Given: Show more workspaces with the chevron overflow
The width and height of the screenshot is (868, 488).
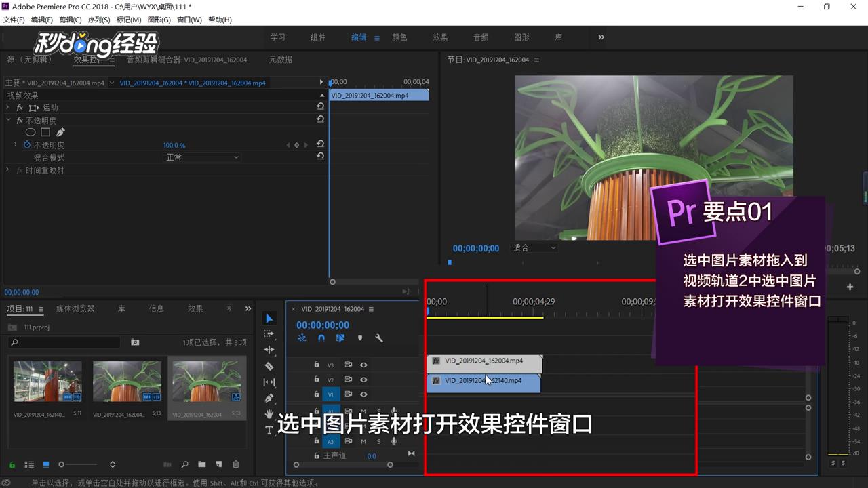Looking at the screenshot, I should click(601, 37).
